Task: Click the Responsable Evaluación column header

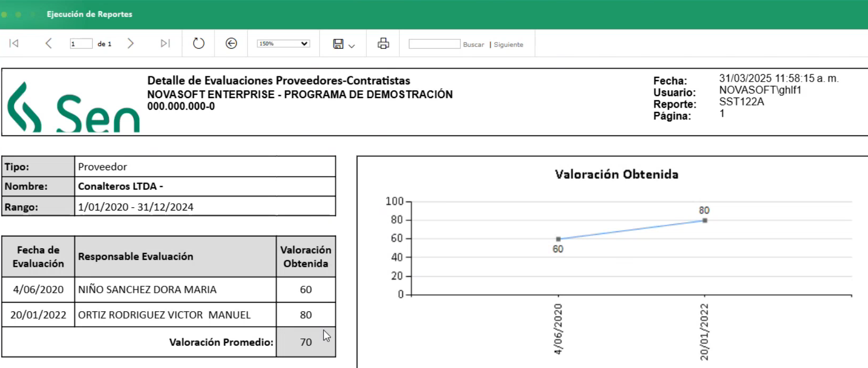Action: 175,257
